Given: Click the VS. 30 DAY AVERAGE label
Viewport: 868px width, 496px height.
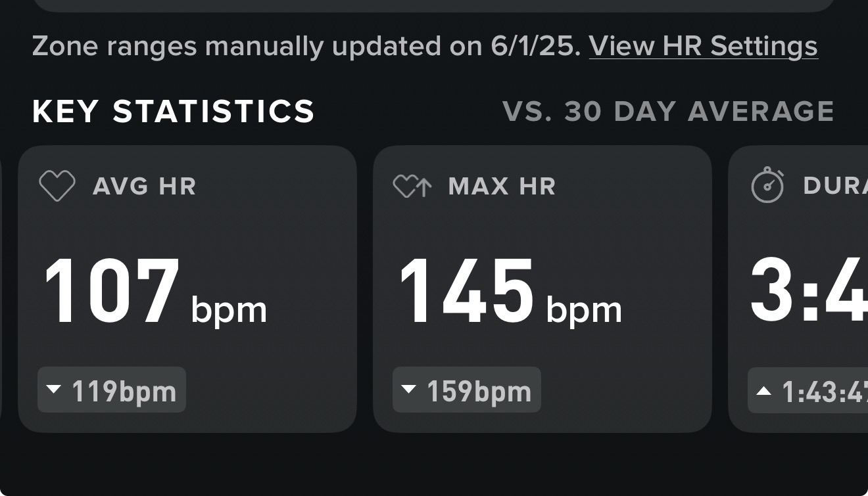Looking at the screenshot, I should click(668, 112).
